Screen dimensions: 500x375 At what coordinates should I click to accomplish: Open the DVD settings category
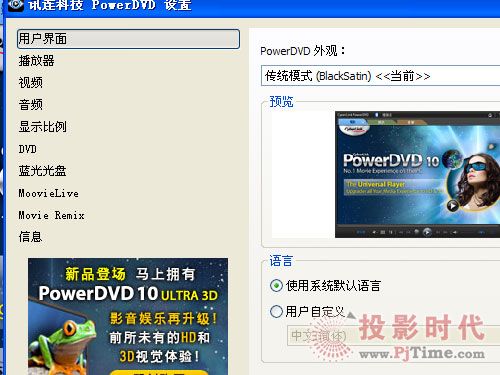(x=28, y=149)
